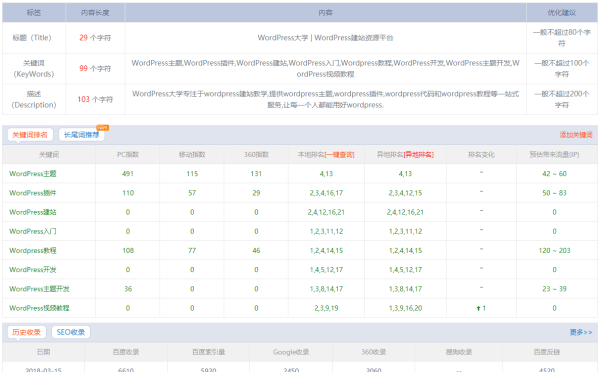Viewport: 601px width, 372px height.
Task: Click the 排名变化 column header
Action: coord(481,155)
